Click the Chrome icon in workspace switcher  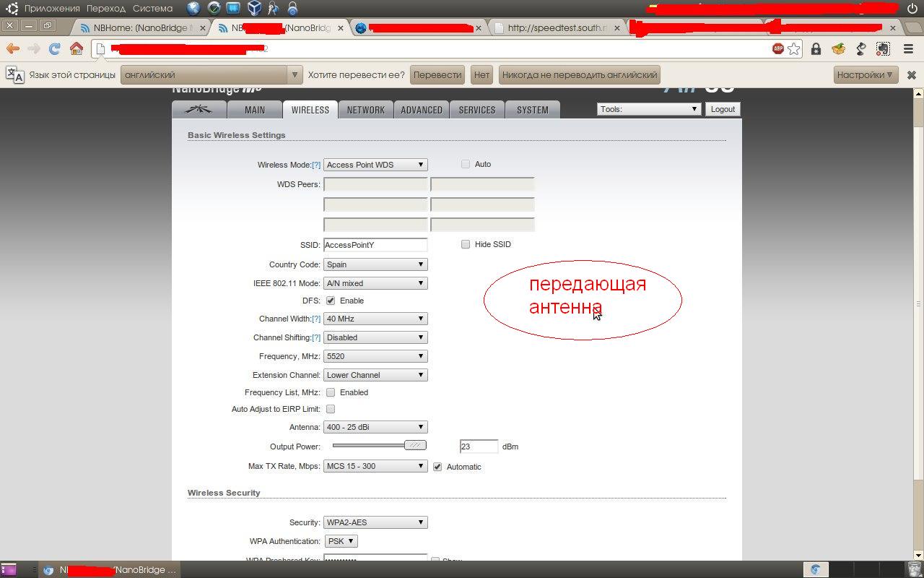click(815, 569)
